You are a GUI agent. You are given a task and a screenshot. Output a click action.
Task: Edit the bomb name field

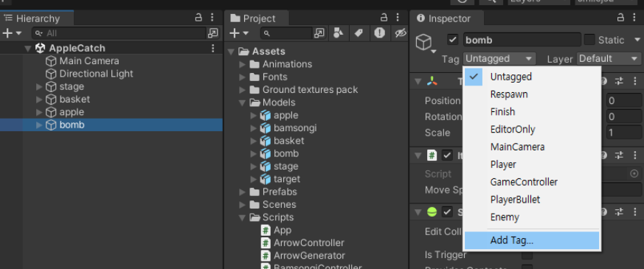point(522,41)
